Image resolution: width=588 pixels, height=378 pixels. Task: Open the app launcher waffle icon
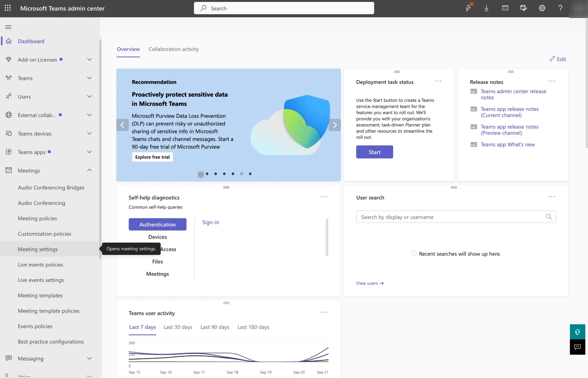point(8,8)
